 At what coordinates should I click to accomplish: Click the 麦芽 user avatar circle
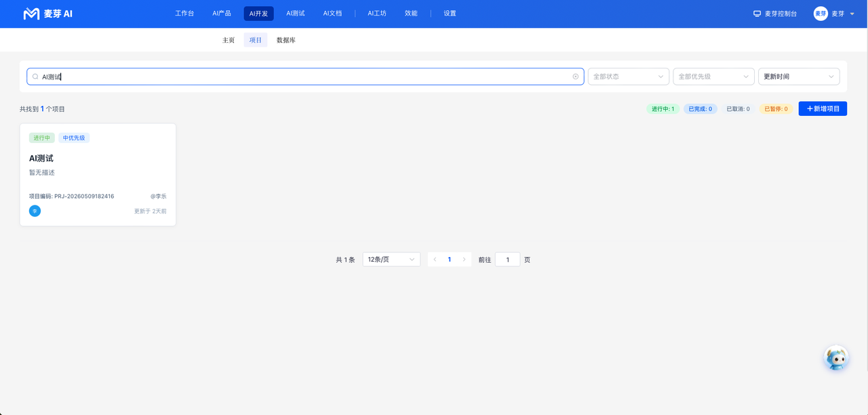[x=821, y=14]
